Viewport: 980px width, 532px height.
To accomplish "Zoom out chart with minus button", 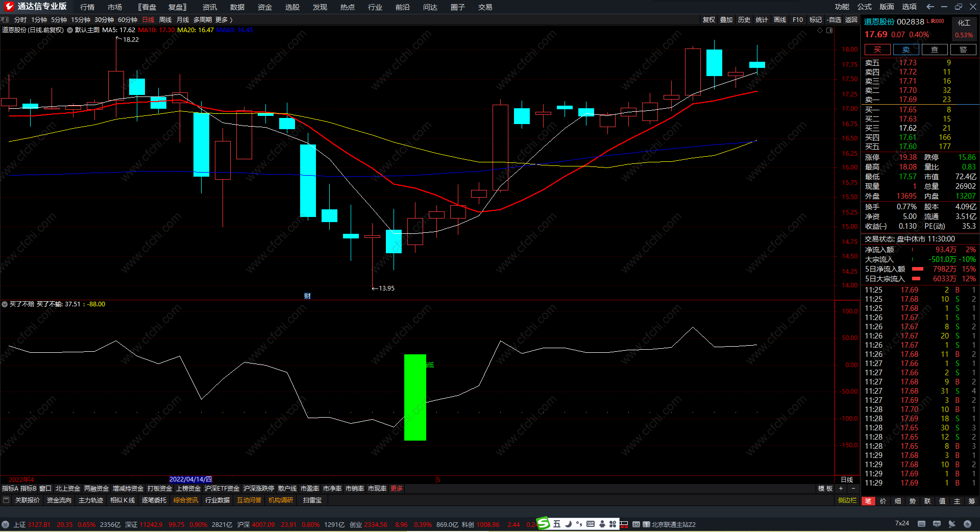I will point(853,489).
